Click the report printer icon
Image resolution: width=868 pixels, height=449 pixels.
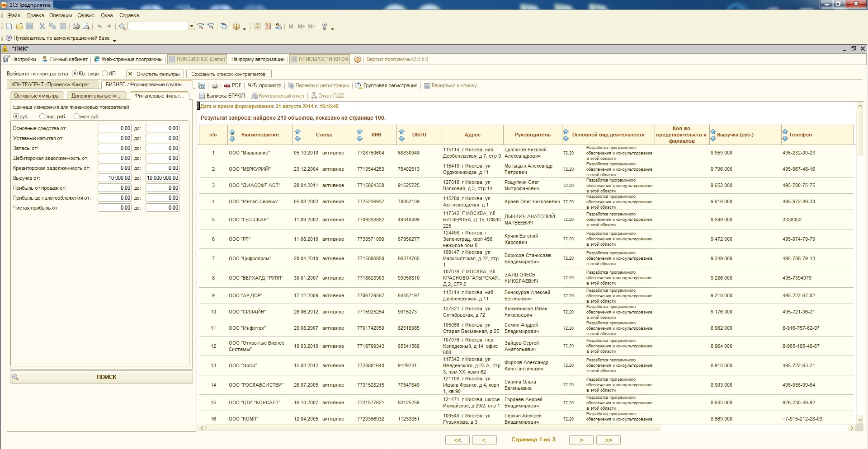pos(215,85)
